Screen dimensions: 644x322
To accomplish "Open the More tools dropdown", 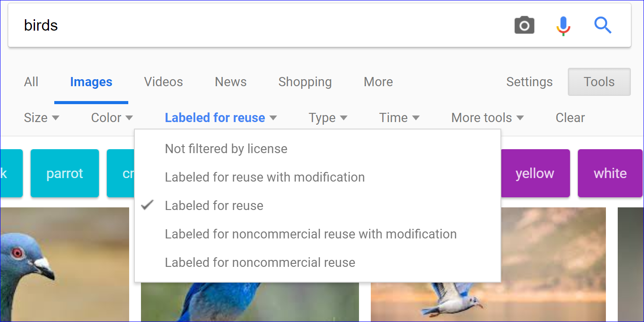I will 487,118.
